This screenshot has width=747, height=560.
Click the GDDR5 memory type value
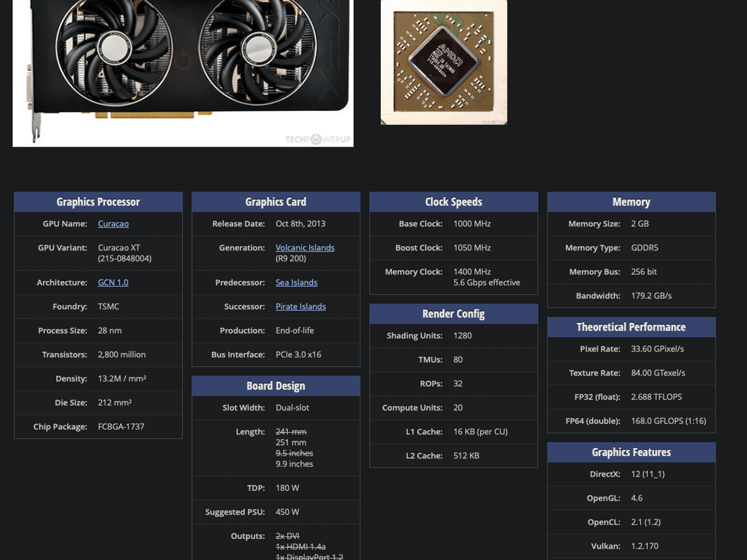click(645, 248)
